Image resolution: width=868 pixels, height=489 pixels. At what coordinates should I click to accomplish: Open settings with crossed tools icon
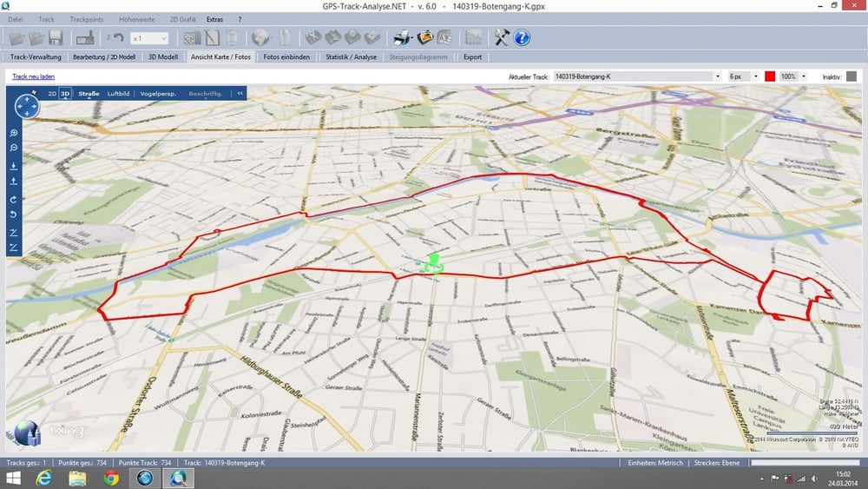(502, 37)
